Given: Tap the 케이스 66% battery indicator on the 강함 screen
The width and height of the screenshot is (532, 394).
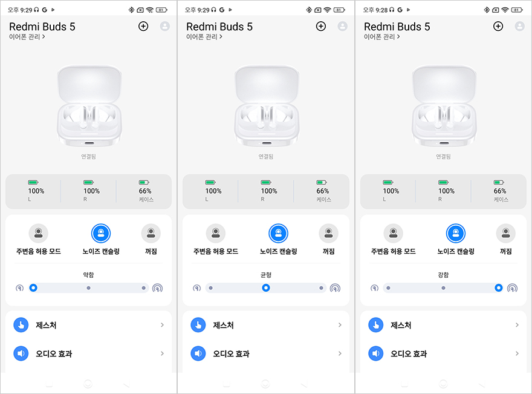Looking at the screenshot, I should (500, 191).
